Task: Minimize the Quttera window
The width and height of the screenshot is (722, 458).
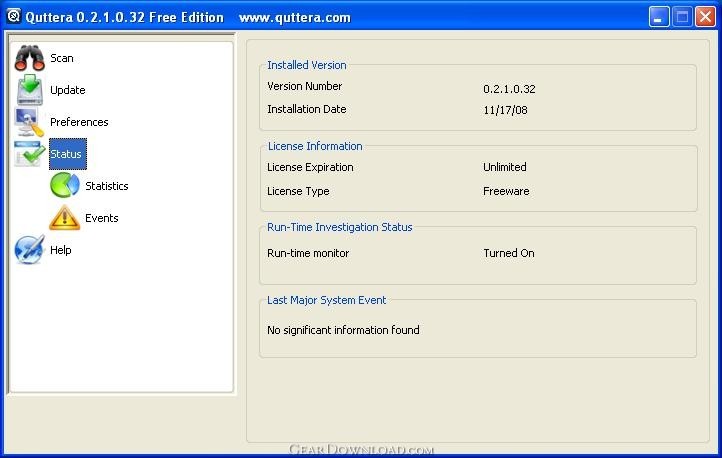Action: 659,17
